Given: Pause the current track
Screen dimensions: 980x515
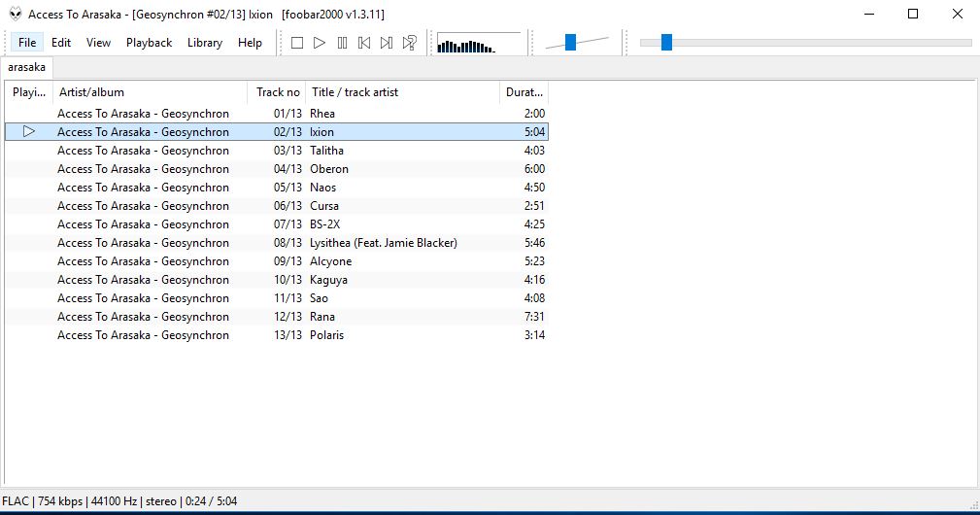Looking at the screenshot, I should tap(342, 43).
